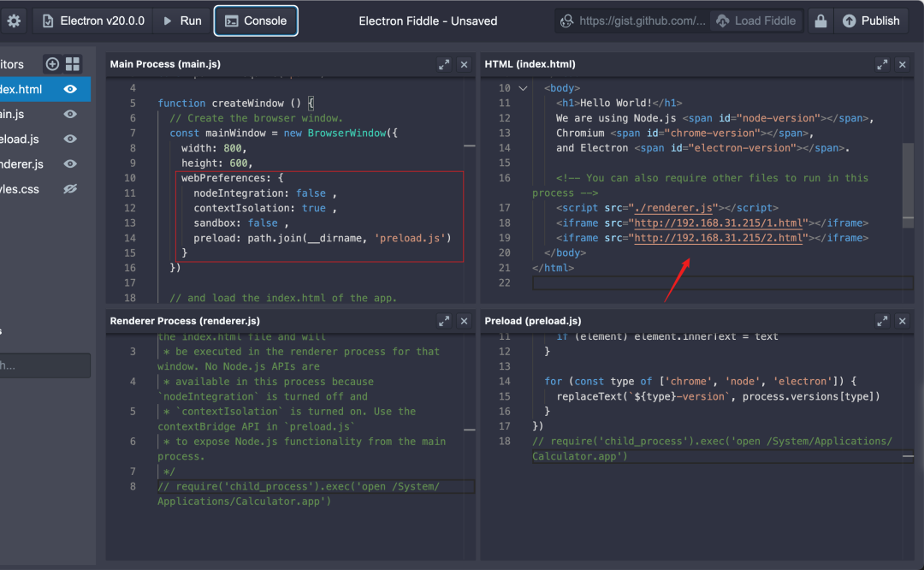Click empty line 22 in index.html editor
Screen dimensions: 924x570
click(722, 283)
